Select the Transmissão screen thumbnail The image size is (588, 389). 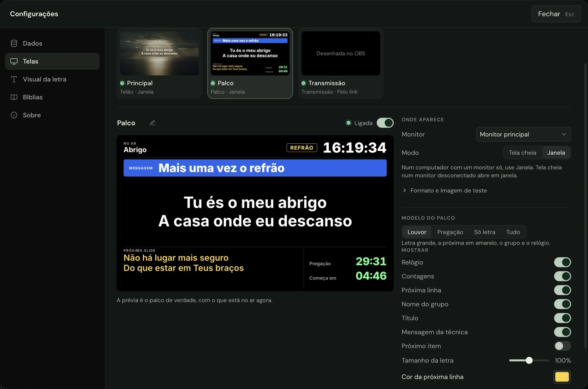[341, 63]
